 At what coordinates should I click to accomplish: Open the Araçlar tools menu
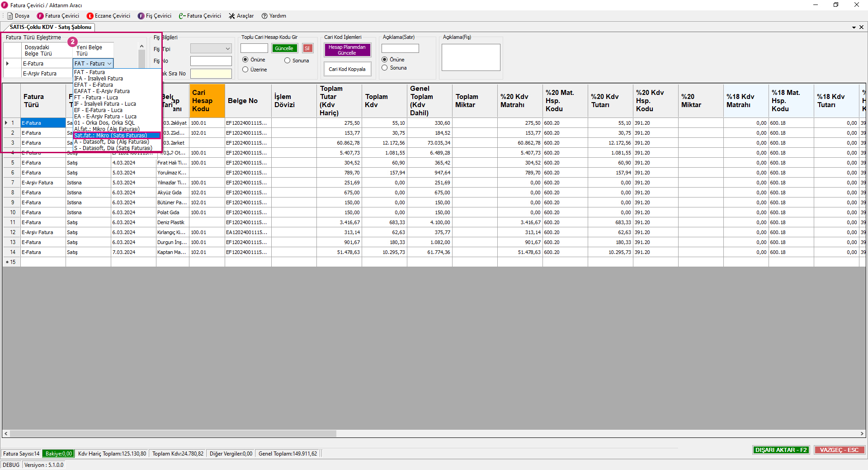241,16
